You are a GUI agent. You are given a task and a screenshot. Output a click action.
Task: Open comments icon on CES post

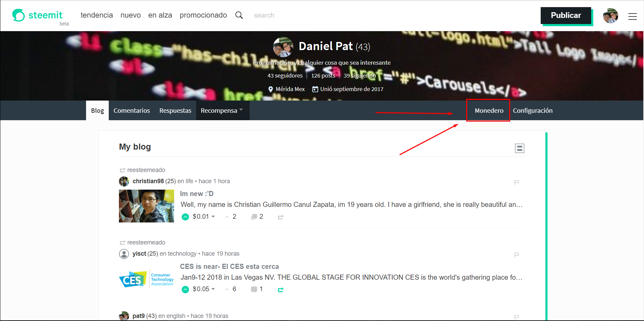[x=254, y=290]
